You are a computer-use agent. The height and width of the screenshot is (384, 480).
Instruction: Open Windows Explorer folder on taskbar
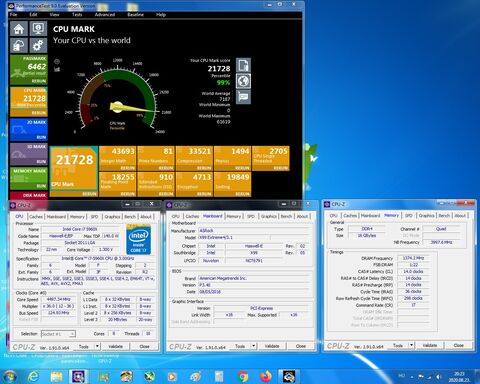[x=57, y=377]
